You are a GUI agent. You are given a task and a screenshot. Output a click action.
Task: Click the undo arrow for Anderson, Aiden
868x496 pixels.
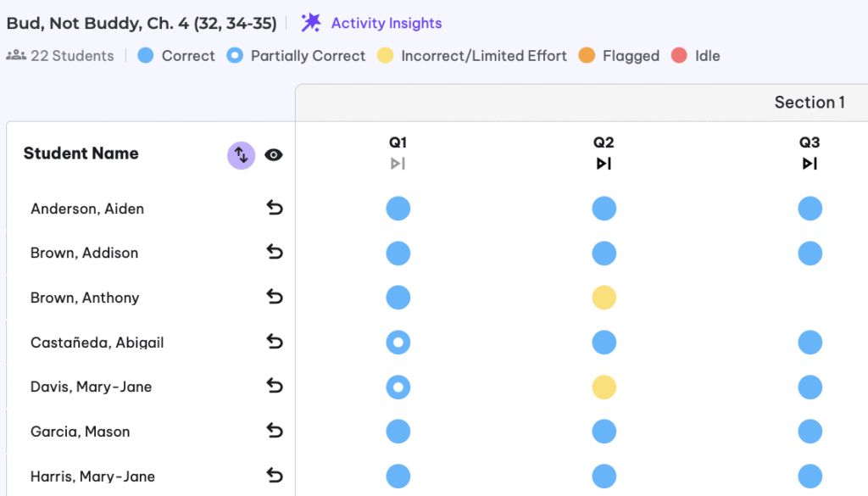click(x=274, y=209)
